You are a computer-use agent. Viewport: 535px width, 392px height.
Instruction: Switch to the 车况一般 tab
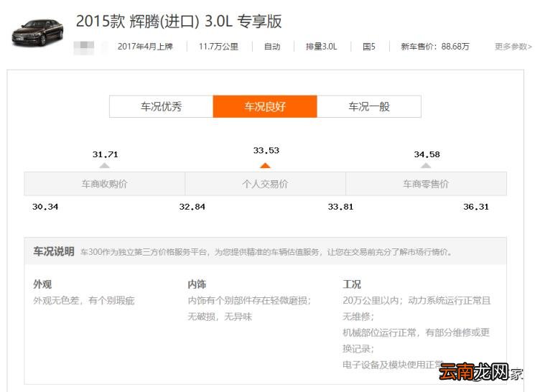click(x=369, y=106)
